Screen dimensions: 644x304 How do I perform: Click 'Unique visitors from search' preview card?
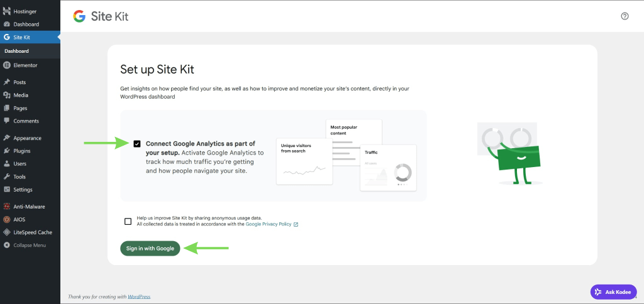click(304, 161)
